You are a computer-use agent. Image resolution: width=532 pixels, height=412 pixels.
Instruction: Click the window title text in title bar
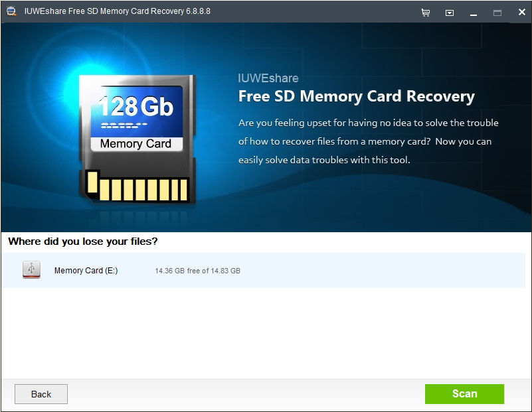(118, 11)
